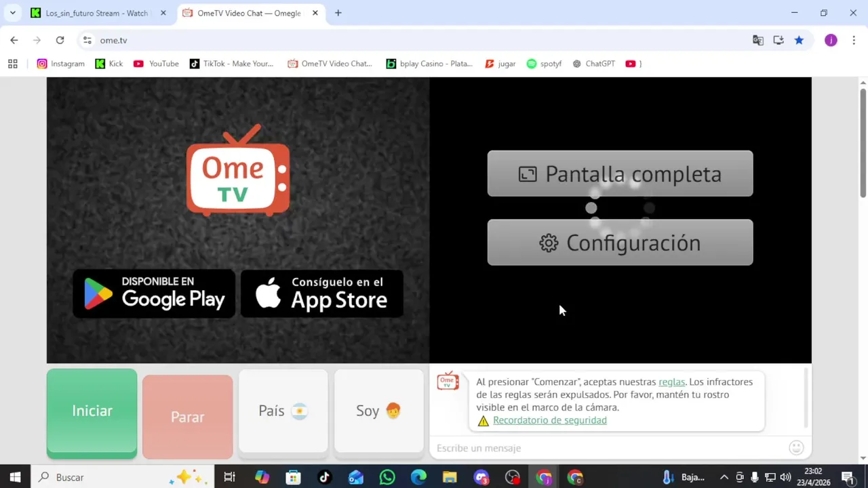
Task: Go back in browser
Action: (14, 40)
